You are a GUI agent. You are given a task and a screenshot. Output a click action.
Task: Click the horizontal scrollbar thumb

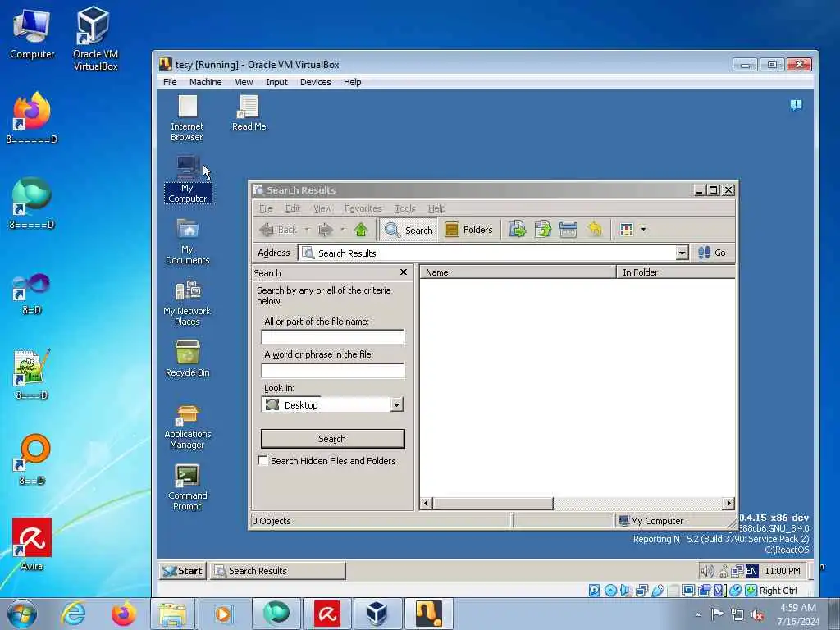(493, 503)
